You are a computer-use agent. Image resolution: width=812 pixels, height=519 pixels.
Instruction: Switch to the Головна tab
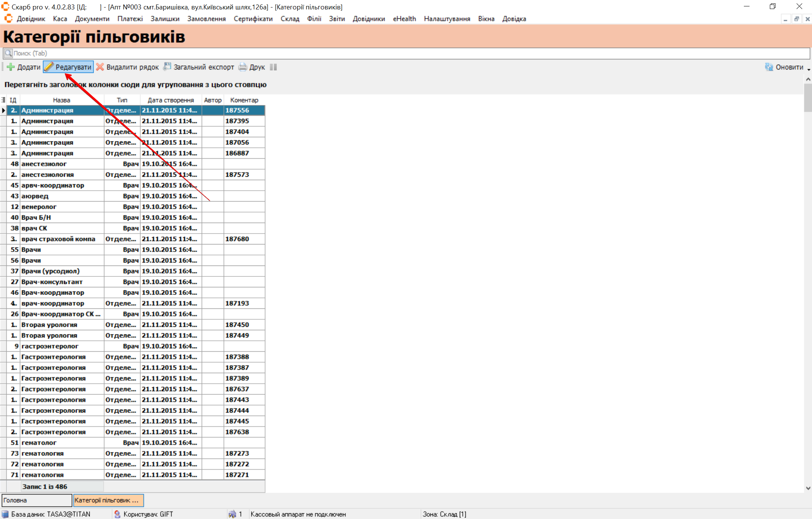(37, 500)
